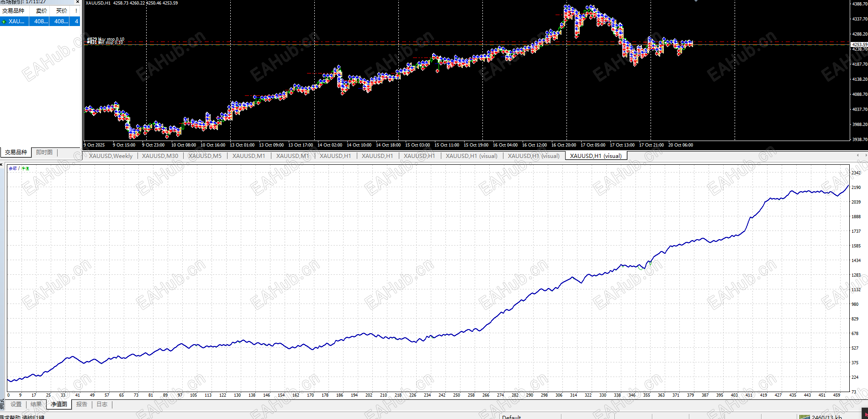Open the 日志 tab in the tester

click(102, 404)
